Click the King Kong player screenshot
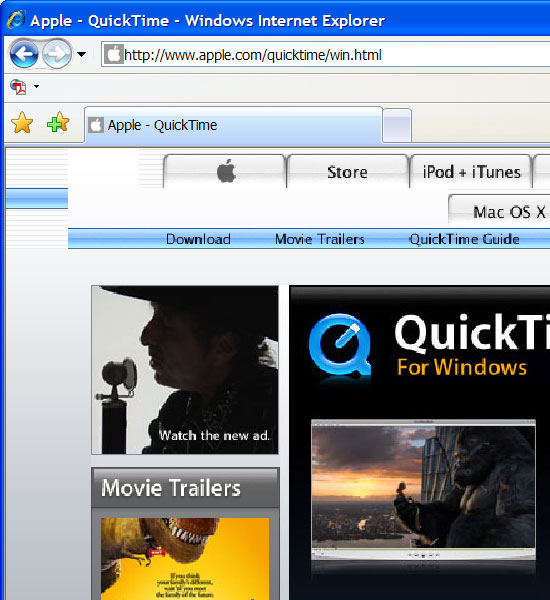 pos(423,489)
